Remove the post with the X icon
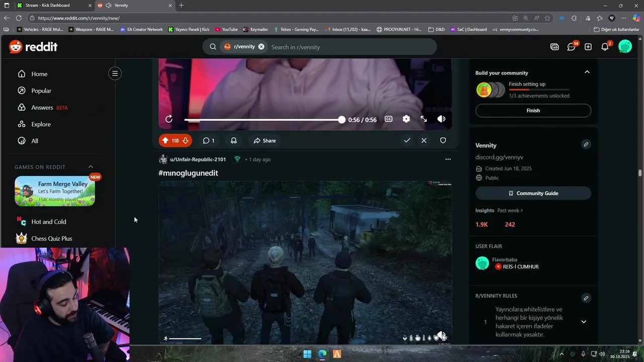644x362 pixels. [424, 141]
